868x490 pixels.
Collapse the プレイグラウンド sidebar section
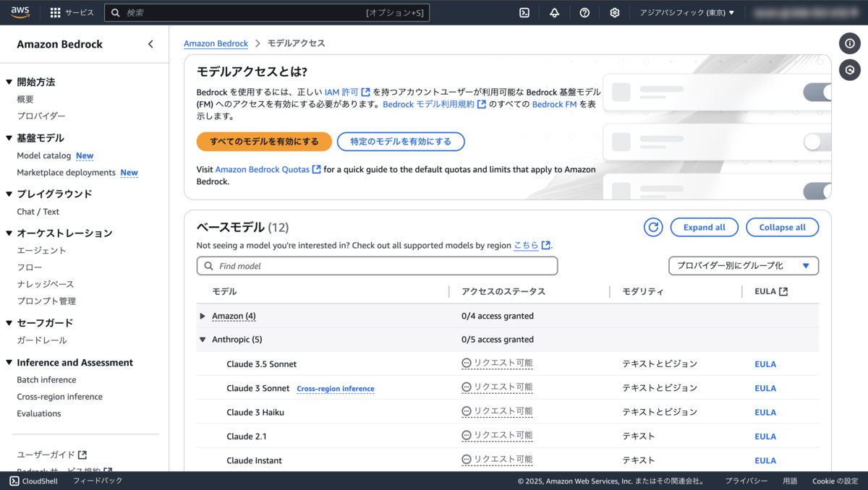click(x=9, y=194)
